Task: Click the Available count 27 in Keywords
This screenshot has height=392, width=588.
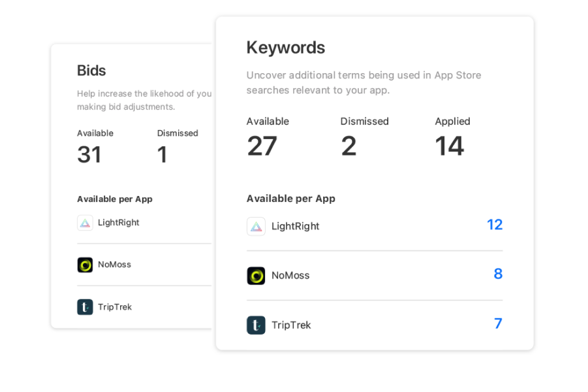Action: tap(262, 146)
